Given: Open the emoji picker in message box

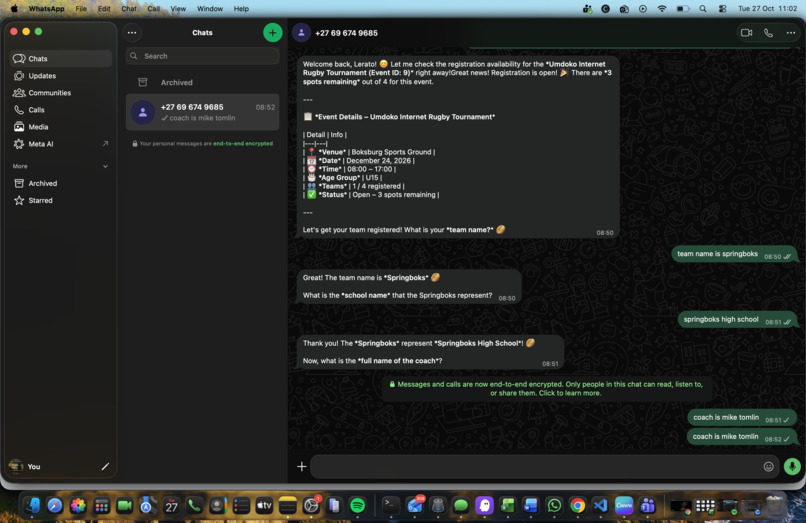Looking at the screenshot, I should 768,466.
